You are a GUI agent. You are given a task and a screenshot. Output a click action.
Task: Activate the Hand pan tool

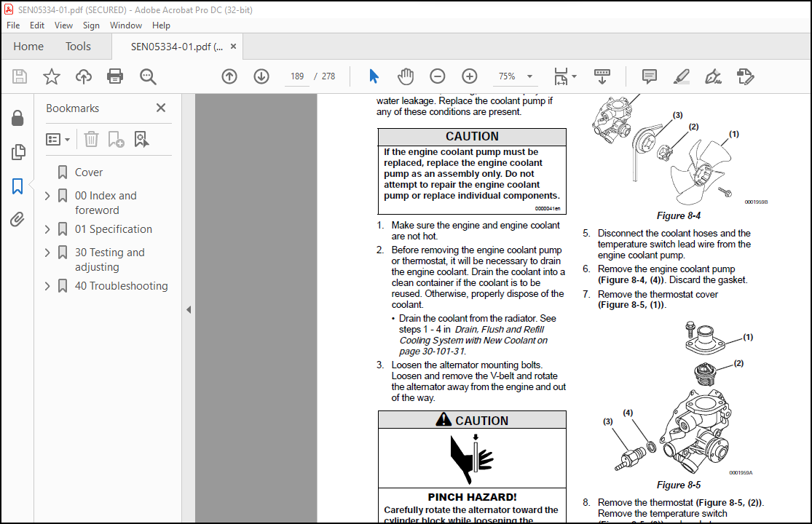pyautogui.click(x=406, y=76)
